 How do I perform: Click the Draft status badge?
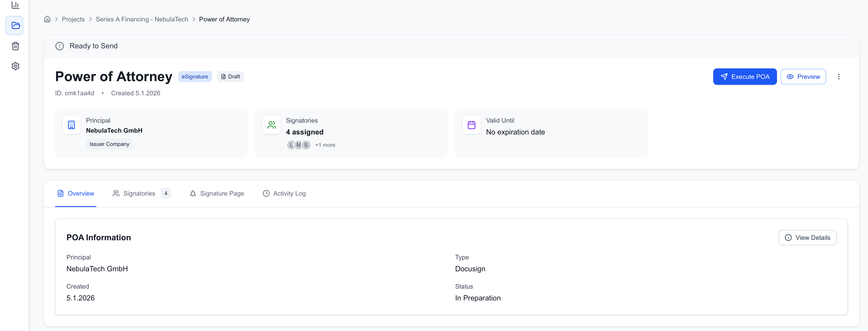230,77
